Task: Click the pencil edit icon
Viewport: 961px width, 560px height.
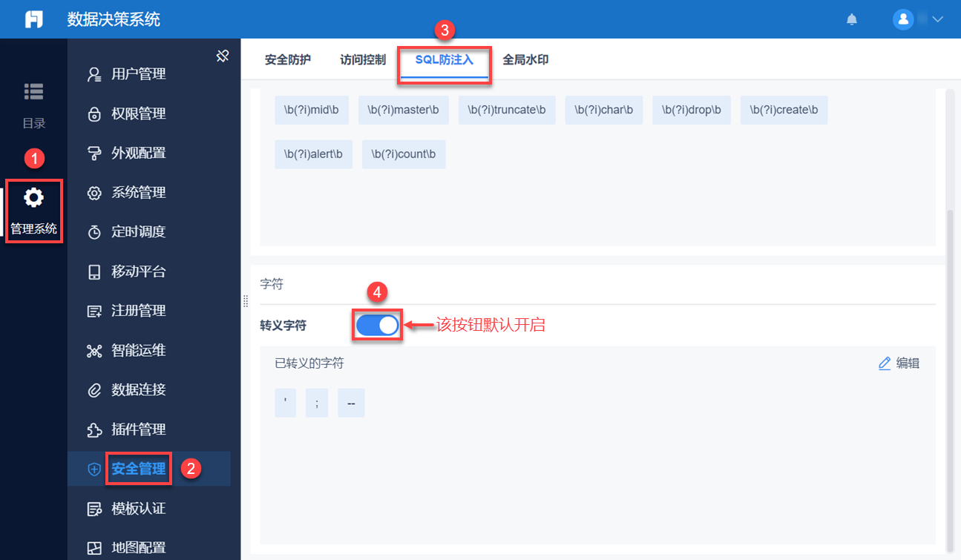Action: (x=885, y=363)
